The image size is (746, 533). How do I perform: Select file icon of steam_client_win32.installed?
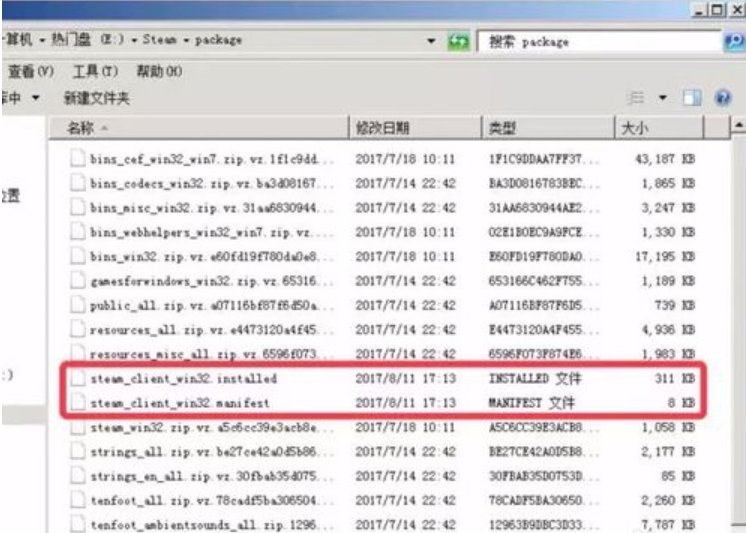tap(78, 378)
